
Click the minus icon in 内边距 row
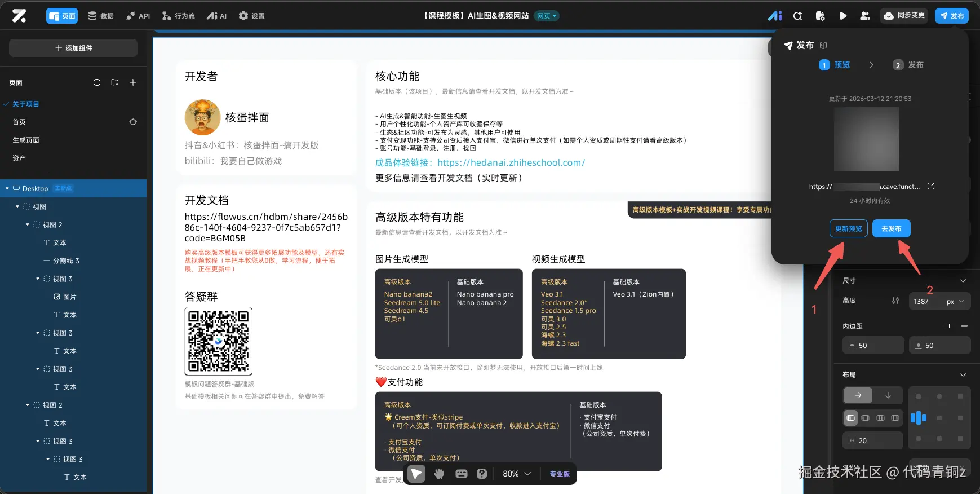[x=964, y=326]
